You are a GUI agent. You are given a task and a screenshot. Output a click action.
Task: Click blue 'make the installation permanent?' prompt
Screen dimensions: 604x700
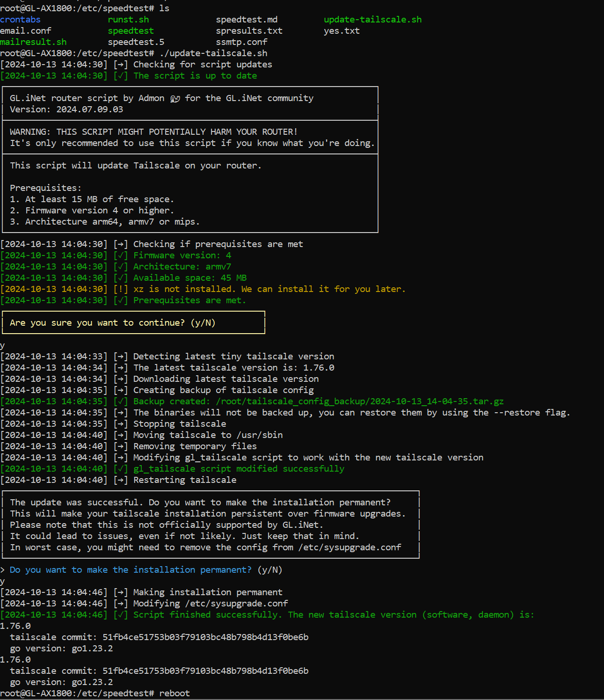pos(131,570)
